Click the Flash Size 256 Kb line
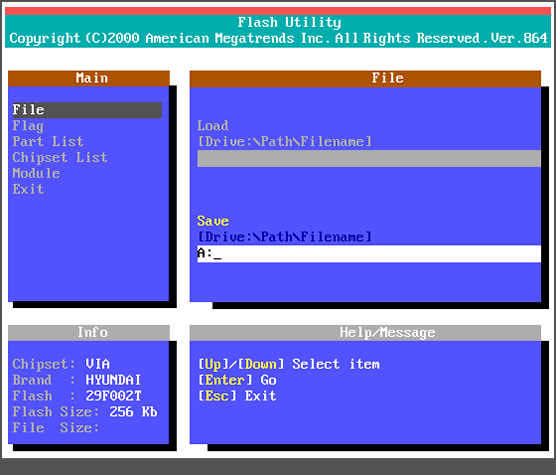Viewport: 556px width, 475px height. [85, 412]
